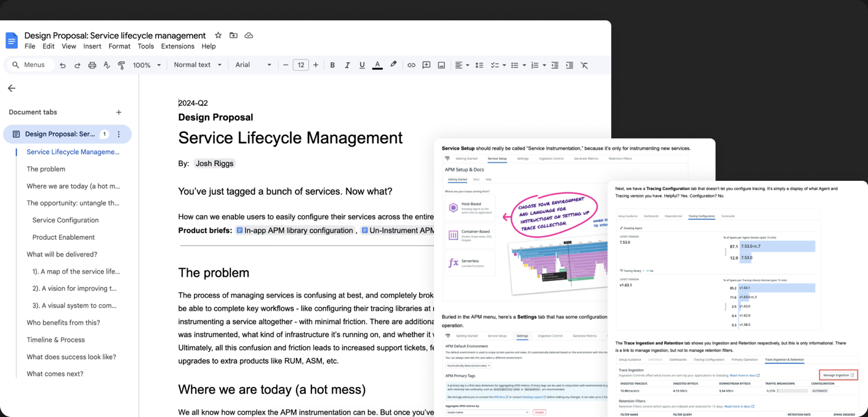868x417 pixels.
Task: Click the Josh Riggs person chip
Action: [x=214, y=164]
